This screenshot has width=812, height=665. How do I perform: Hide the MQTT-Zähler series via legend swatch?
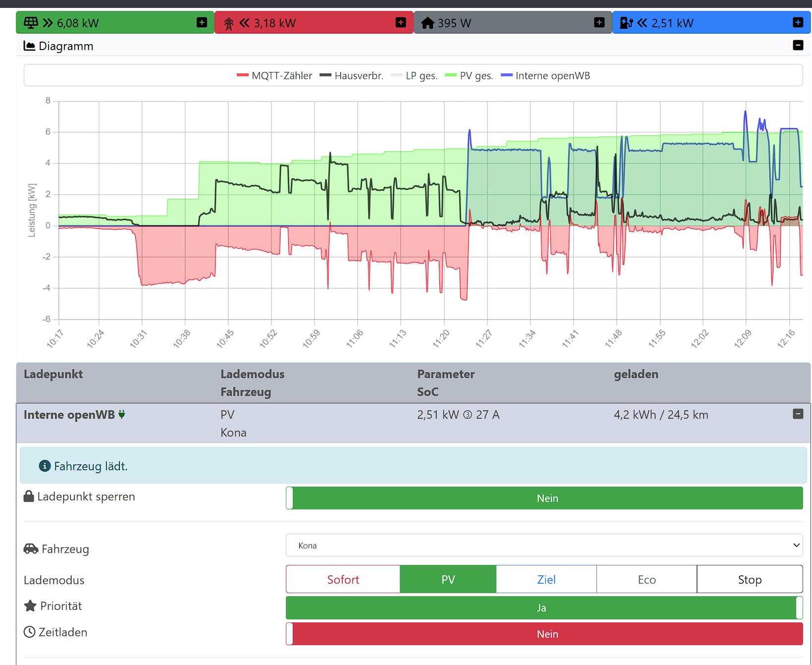[242, 75]
